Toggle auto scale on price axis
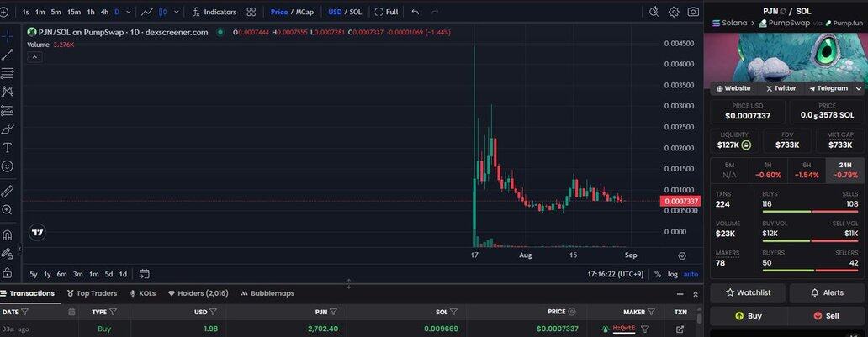868x337 pixels. (x=691, y=274)
